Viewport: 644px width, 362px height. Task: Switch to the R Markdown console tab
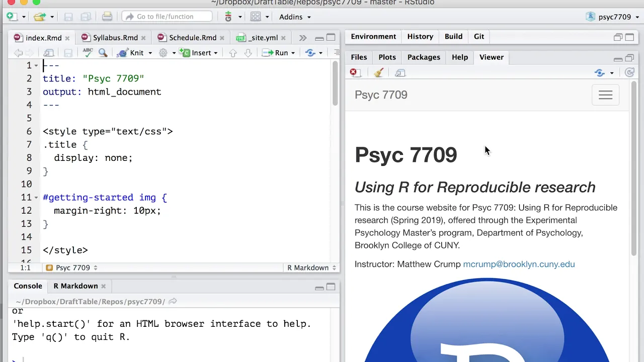pyautogui.click(x=75, y=286)
